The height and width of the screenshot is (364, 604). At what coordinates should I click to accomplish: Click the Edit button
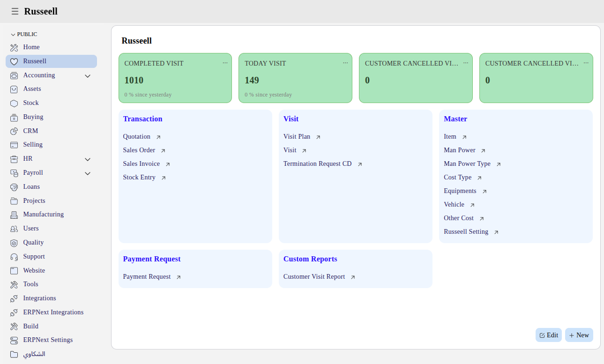click(548, 335)
